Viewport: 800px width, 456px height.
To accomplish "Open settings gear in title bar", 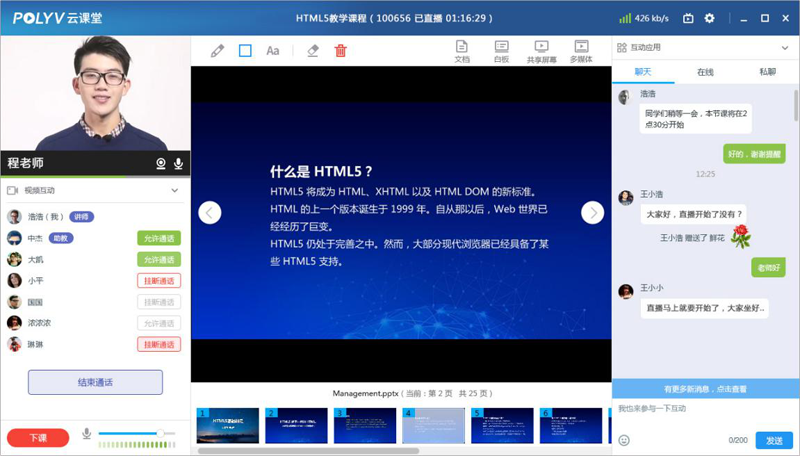I will 710,18.
